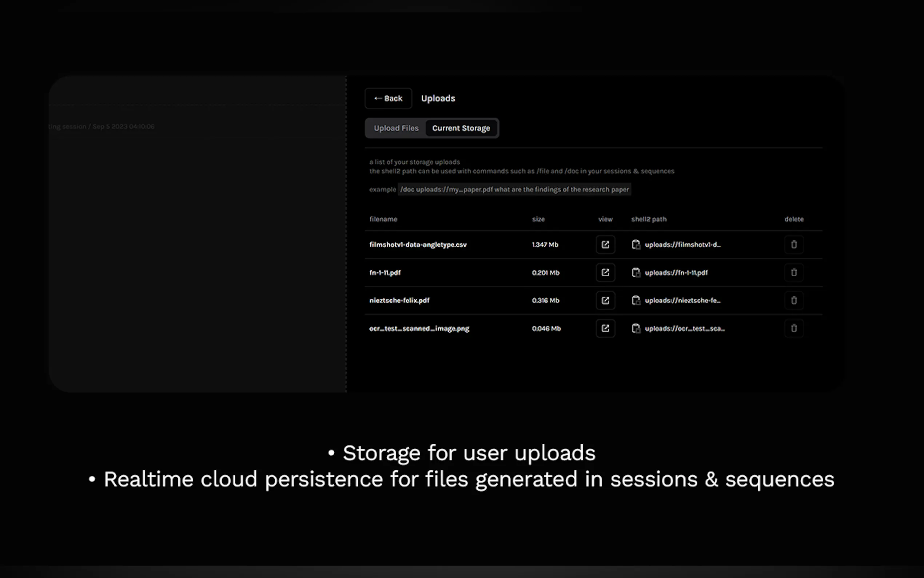This screenshot has height=578, width=924.
Task: Open view icon for fn-1-11.pdf
Action: [605, 273]
